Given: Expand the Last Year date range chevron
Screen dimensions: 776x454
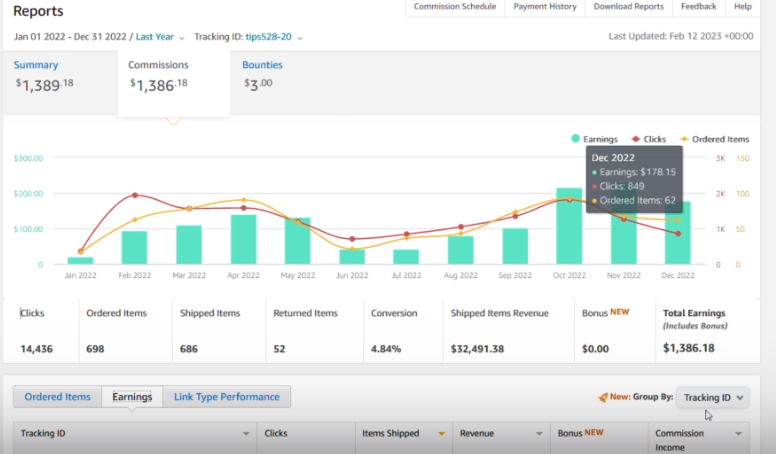Looking at the screenshot, I should click(x=182, y=38).
